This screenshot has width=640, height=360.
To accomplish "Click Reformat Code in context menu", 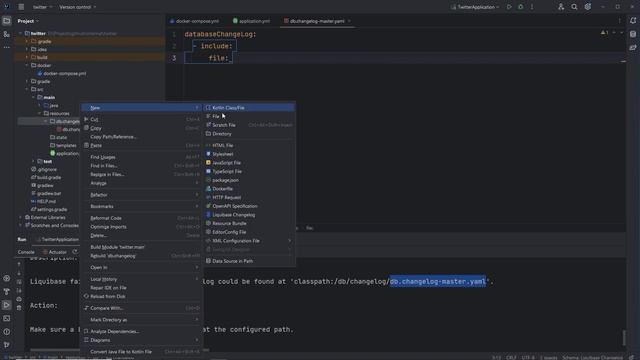I will [x=141, y=218].
